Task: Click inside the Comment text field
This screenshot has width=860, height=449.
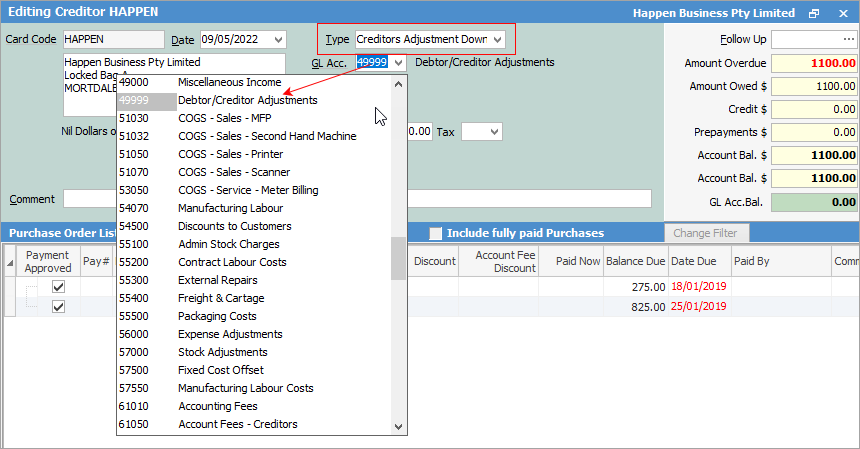Action: [x=357, y=198]
